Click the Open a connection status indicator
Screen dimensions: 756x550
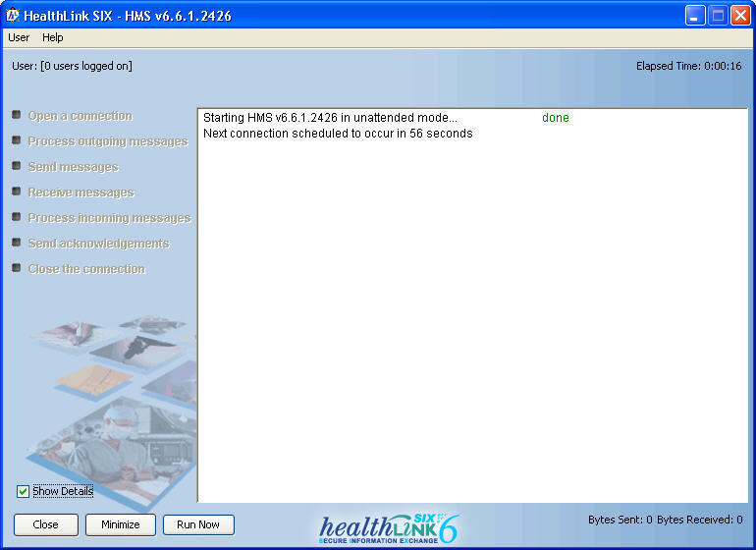17,115
